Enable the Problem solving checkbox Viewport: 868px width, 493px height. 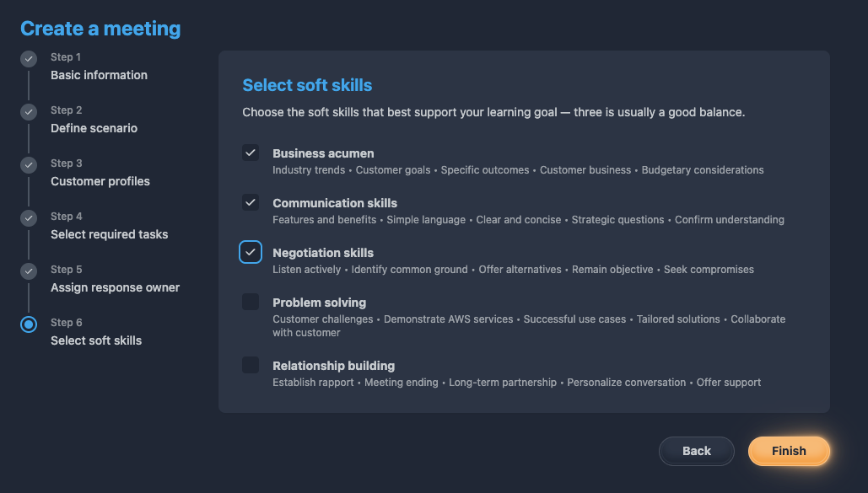tap(251, 302)
